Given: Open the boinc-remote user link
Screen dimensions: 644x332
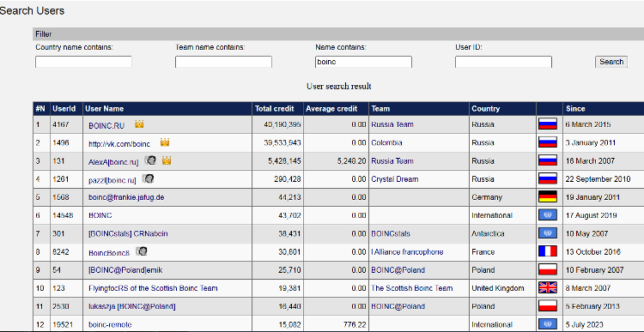Looking at the screenshot, I should pos(110,324).
